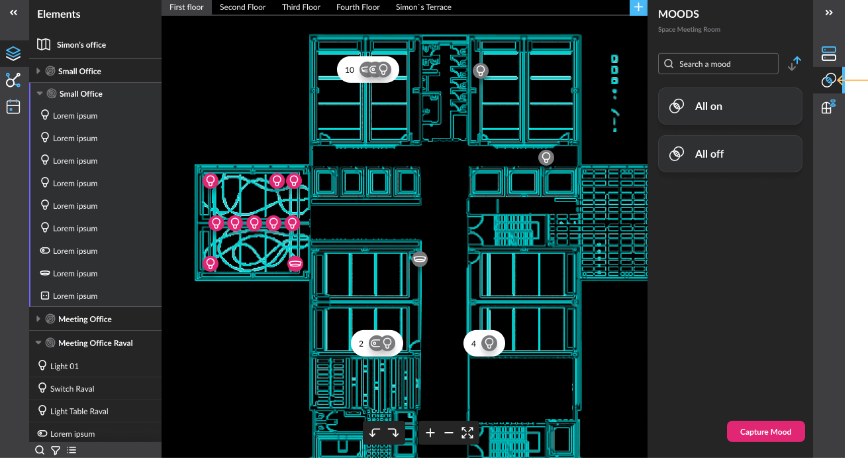Click the sort moods arrows icon
Image resolution: width=868 pixels, height=458 pixels.
pos(795,64)
